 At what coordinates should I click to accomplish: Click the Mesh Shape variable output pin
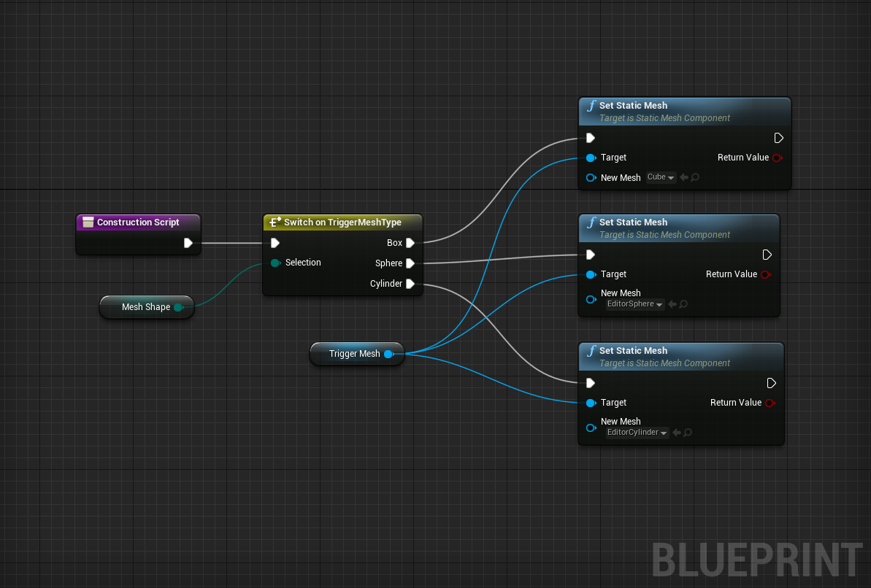(178, 307)
